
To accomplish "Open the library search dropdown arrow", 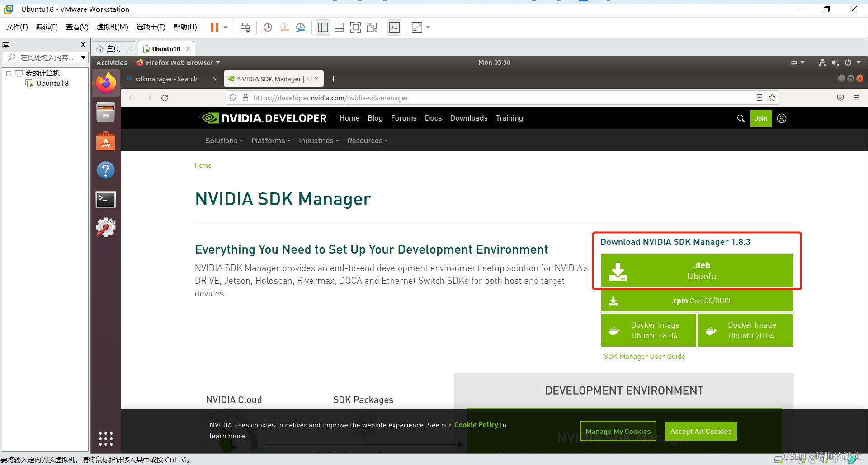I will 83,57.
